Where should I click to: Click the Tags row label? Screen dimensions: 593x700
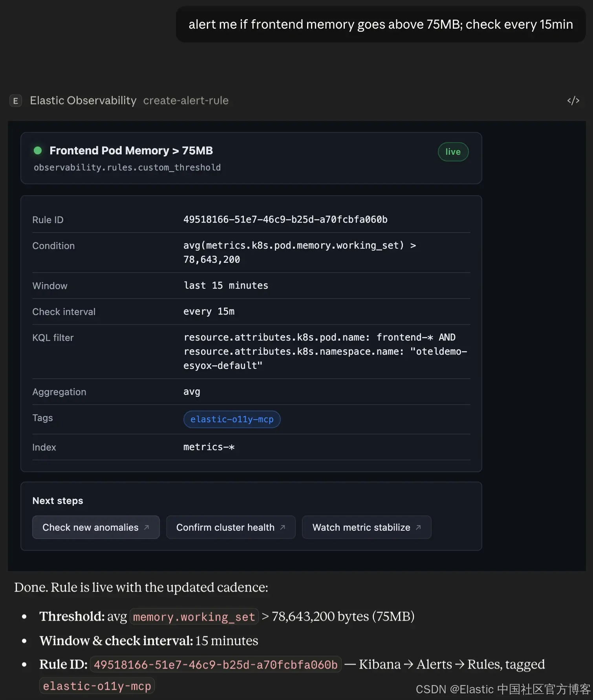42,418
